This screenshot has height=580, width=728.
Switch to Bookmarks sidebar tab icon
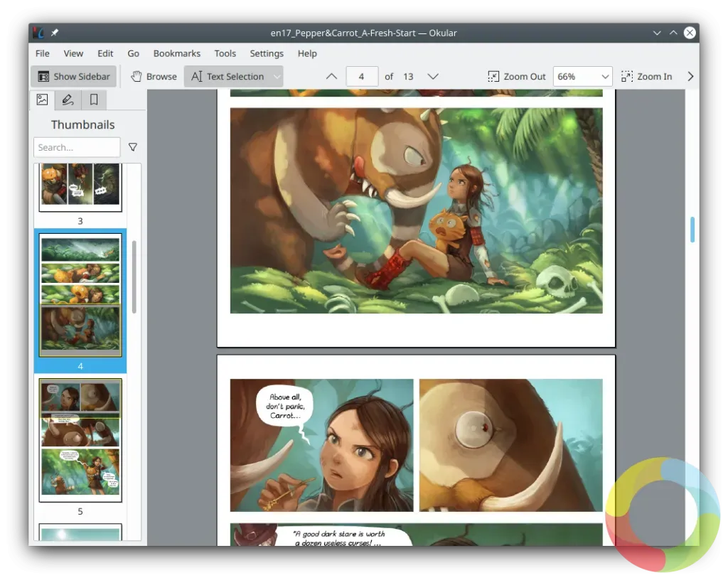click(x=94, y=100)
